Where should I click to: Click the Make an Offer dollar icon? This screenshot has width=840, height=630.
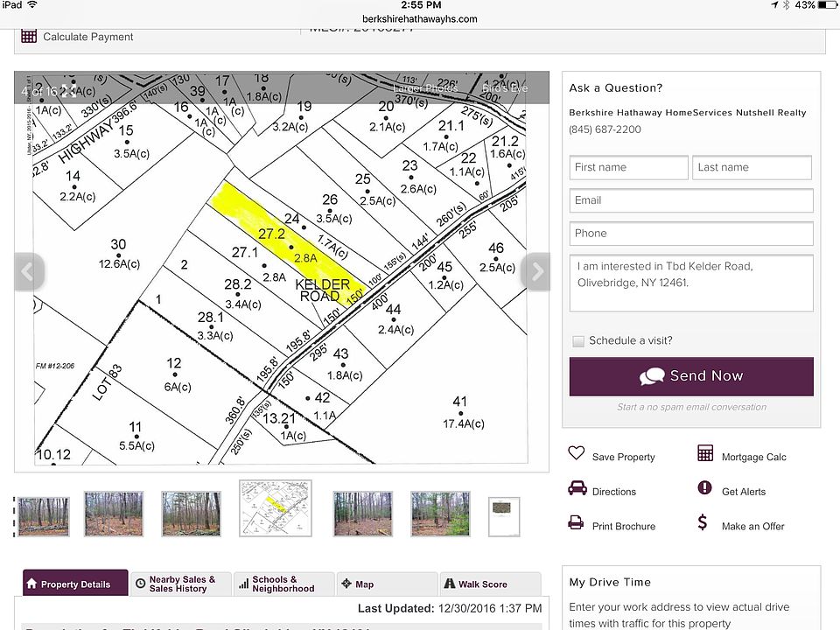click(x=703, y=523)
